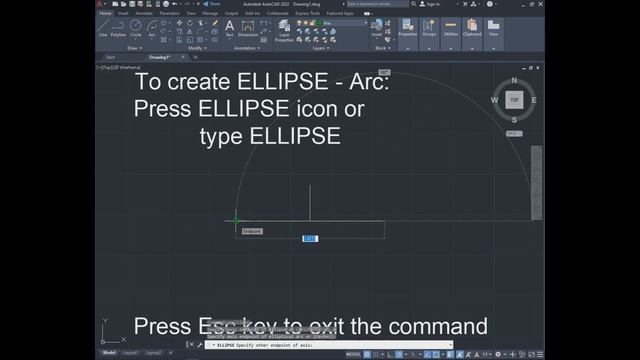Open the Featured Apps tab
Screen dimensions: 640x360
[340, 13]
